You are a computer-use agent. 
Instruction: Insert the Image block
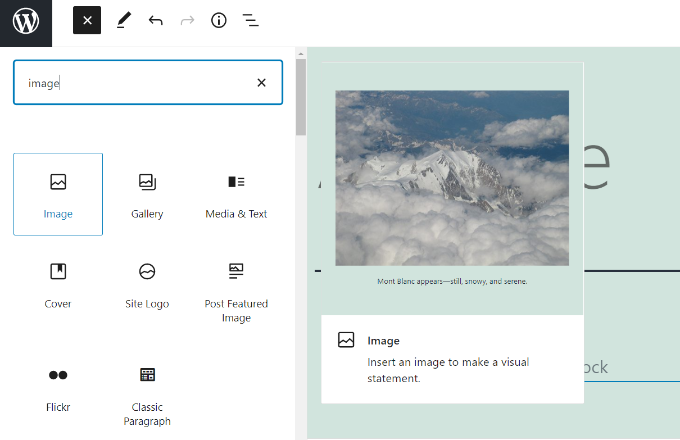pos(58,194)
